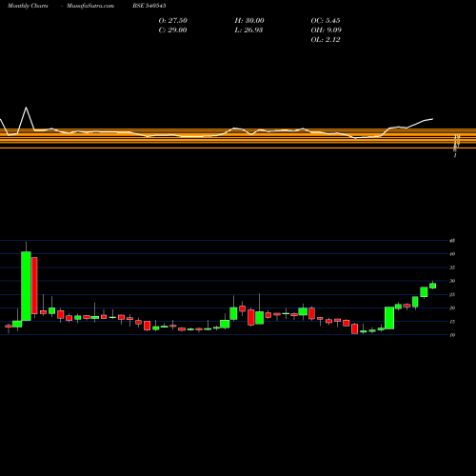This screenshot has height=476, width=476.
Task: Click the tallest green candle reaching 40
Action: (x=26, y=286)
